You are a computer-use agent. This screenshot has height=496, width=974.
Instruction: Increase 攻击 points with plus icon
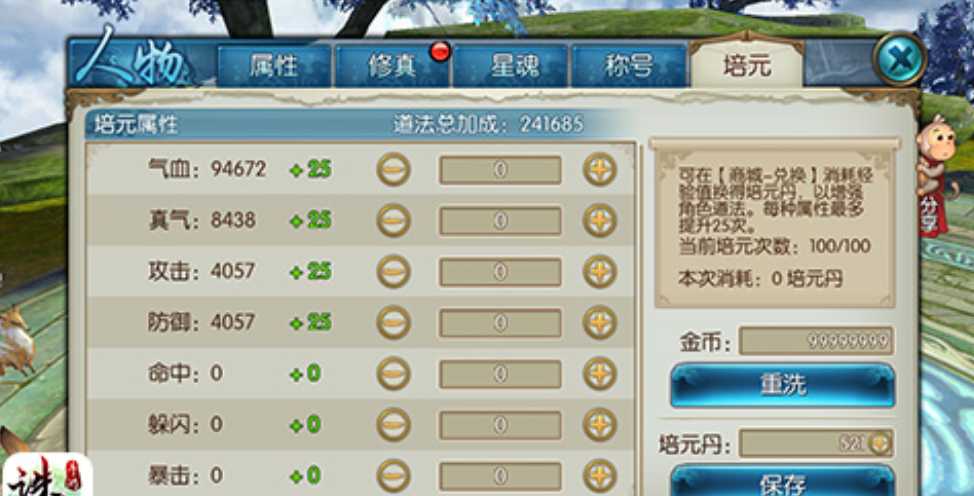(x=599, y=271)
